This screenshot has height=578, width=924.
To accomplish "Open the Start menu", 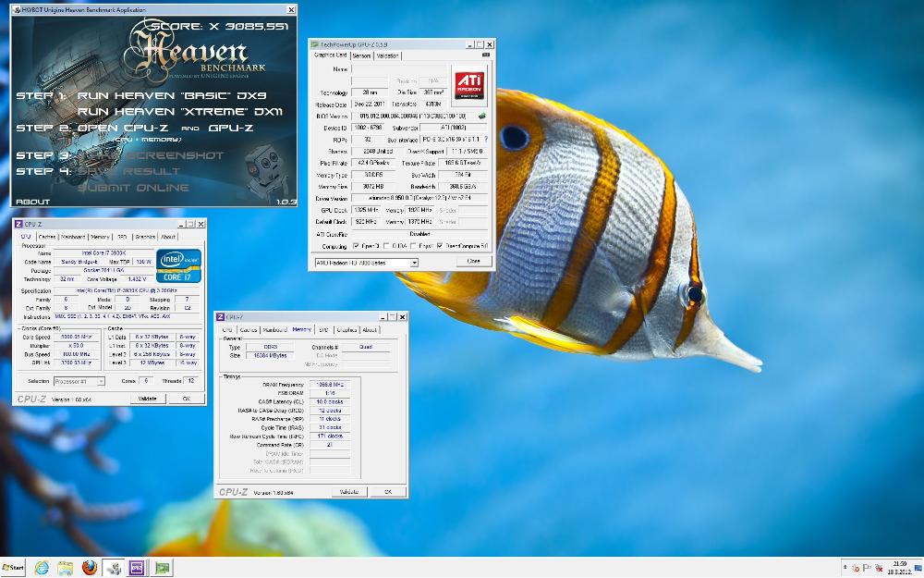I will [x=13, y=568].
